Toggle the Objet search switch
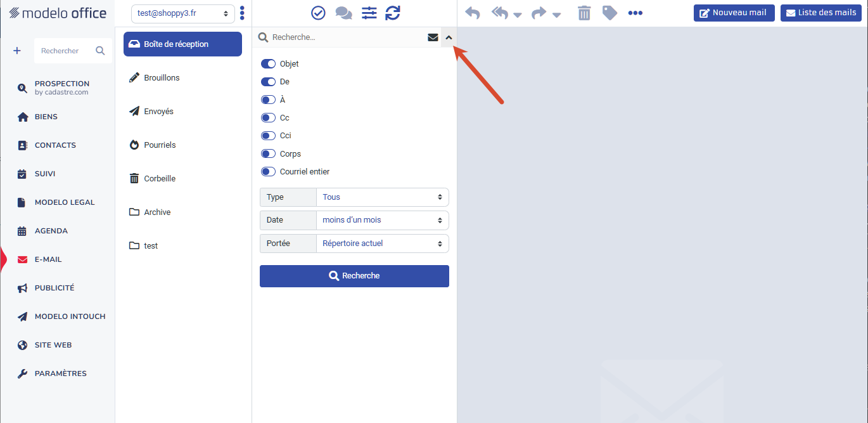Image resolution: width=868 pixels, height=423 pixels. tap(269, 64)
